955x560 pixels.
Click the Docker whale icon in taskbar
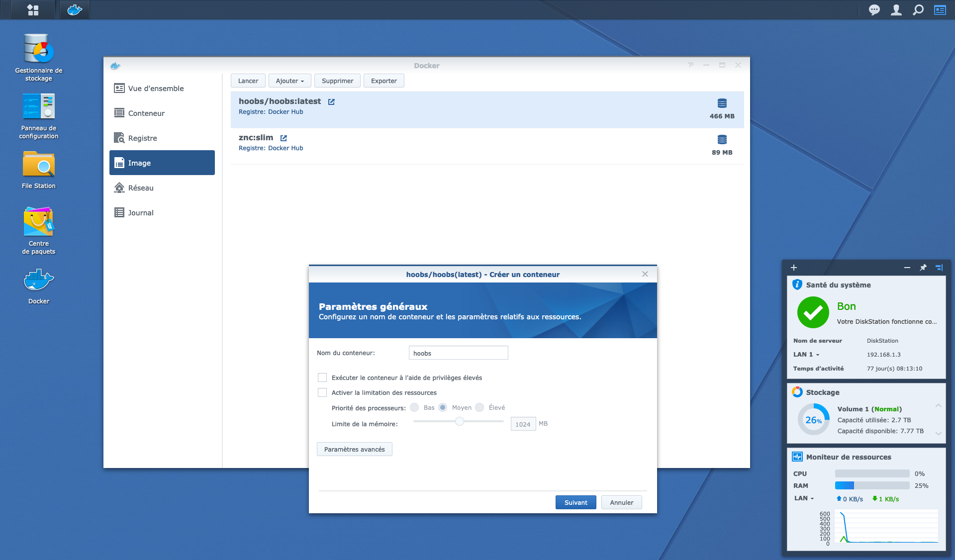click(75, 10)
